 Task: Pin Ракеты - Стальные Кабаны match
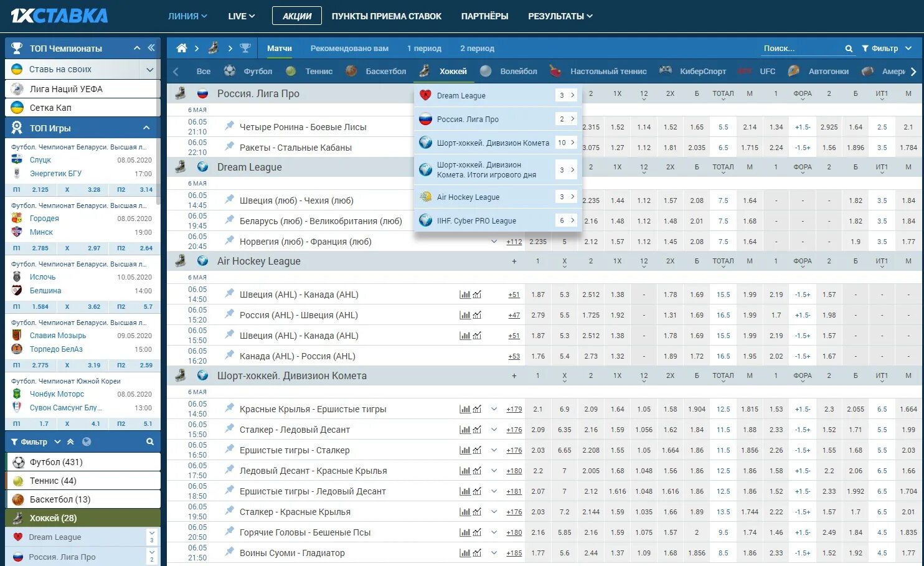coord(229,146)
